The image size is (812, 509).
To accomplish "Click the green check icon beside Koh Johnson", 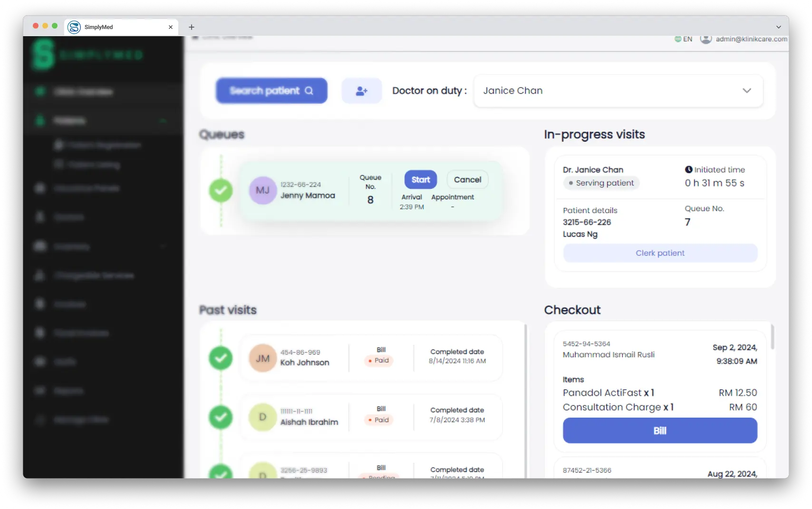I will coord(221,358).
